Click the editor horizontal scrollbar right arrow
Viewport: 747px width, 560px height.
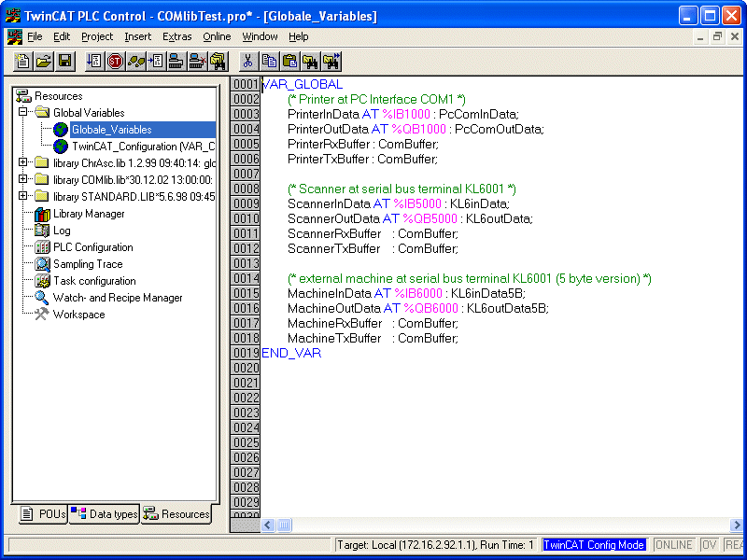coord(736,525)
